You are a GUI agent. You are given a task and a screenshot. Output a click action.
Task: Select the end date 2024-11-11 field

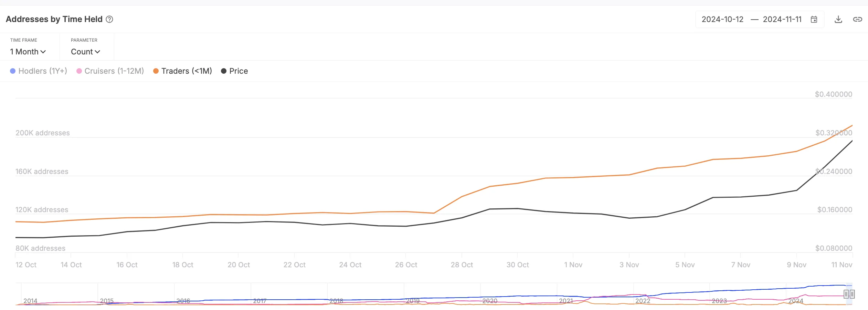click(x=782, y=19)
